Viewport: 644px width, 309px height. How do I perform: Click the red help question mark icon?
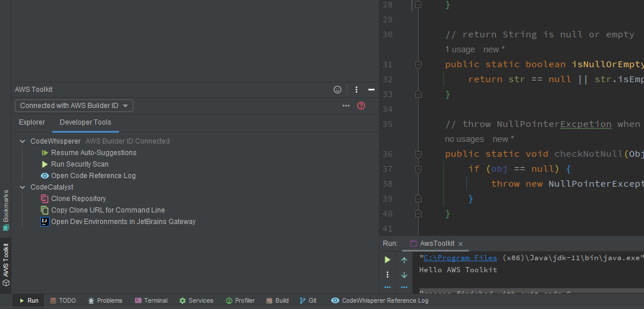pyautogui.click(x=361, y=106)
